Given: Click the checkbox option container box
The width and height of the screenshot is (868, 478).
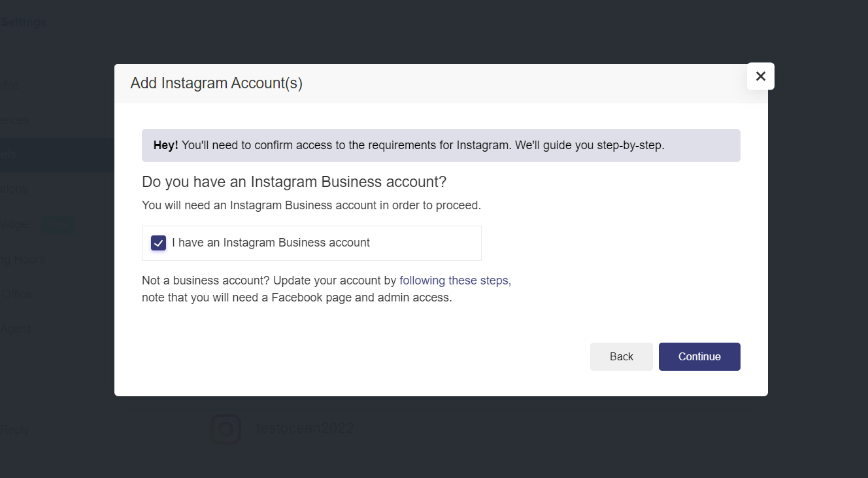Looking at the screenshot, I should (425, 243).
